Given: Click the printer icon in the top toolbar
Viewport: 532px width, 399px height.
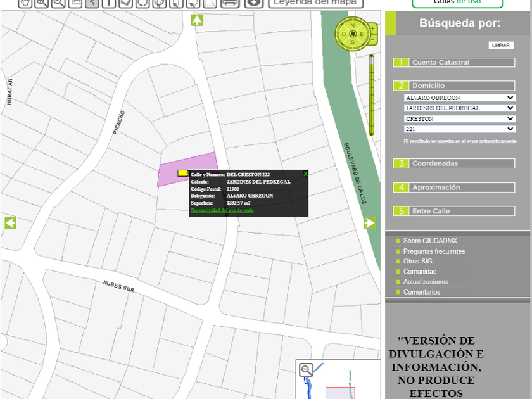Looking at the screenshot, I should (231, 3).
